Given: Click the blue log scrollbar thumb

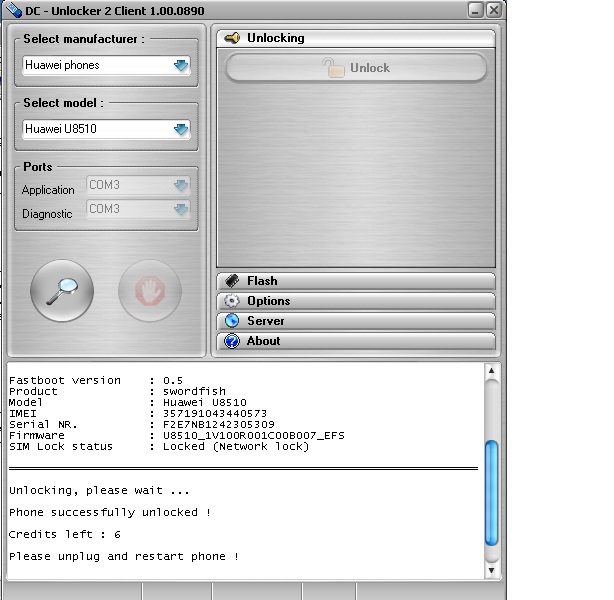Looking at the screenshot, I should (491, 493).
